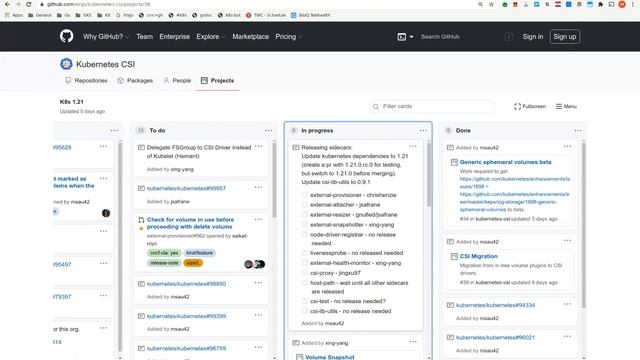This screenshot has width=640, height=360.
Task: Switch to the Repositories tab
Action: click(87, 81)
